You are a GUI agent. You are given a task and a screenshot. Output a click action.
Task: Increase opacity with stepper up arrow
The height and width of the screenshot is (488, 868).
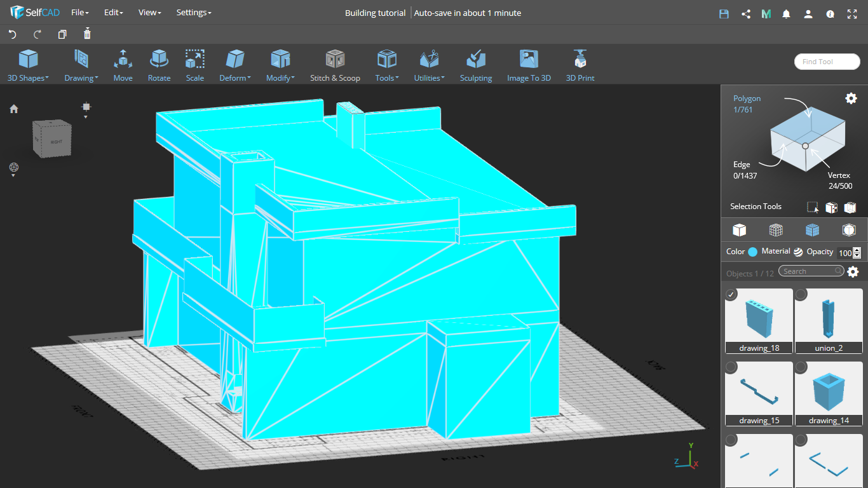coord(857,250)
